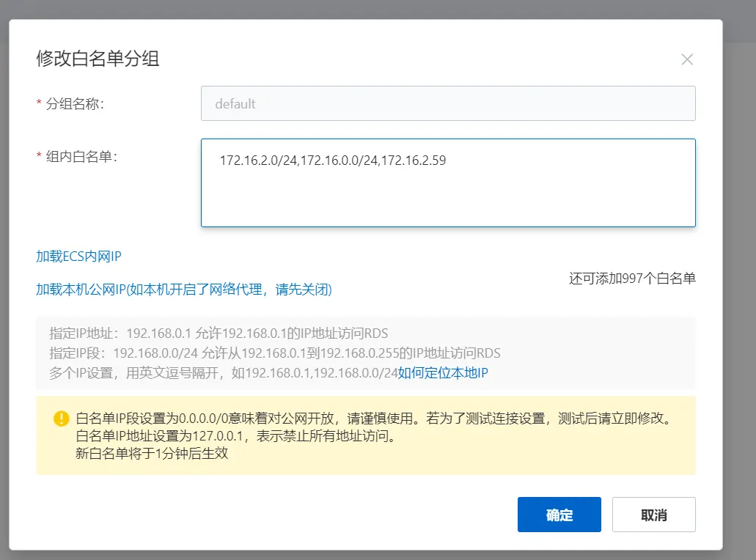Click the 分组名称 label

(74, 104)
